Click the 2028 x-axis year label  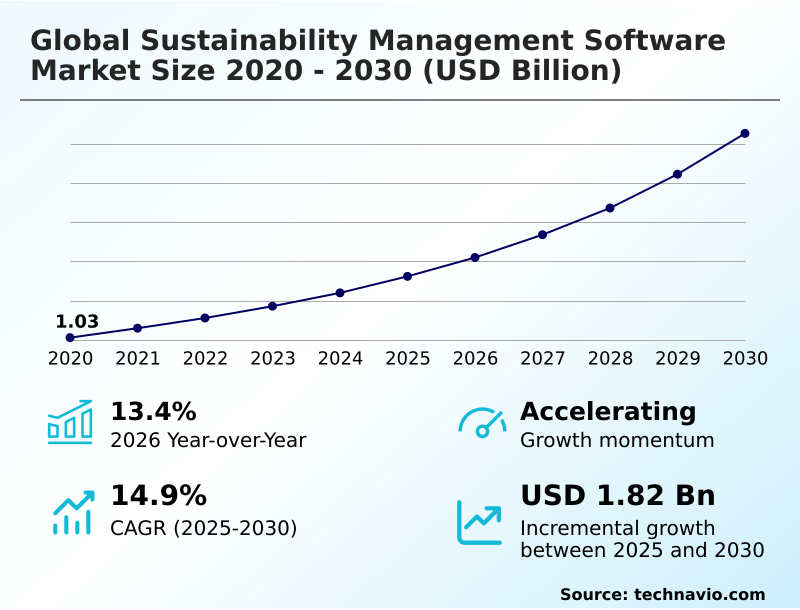point(610,358)
